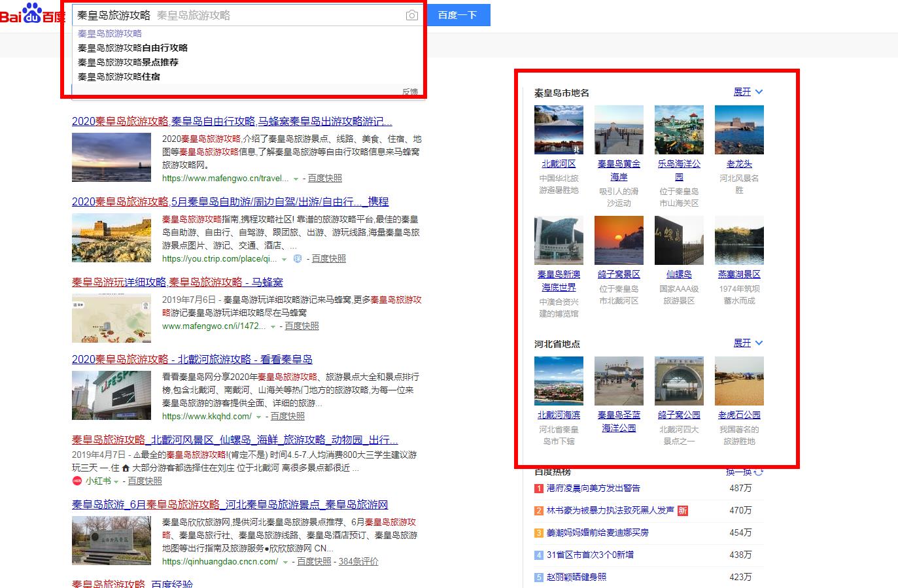
Task: Expand dropdown arrow beside mafengwo.cn/travel URL
Action: 296,179
